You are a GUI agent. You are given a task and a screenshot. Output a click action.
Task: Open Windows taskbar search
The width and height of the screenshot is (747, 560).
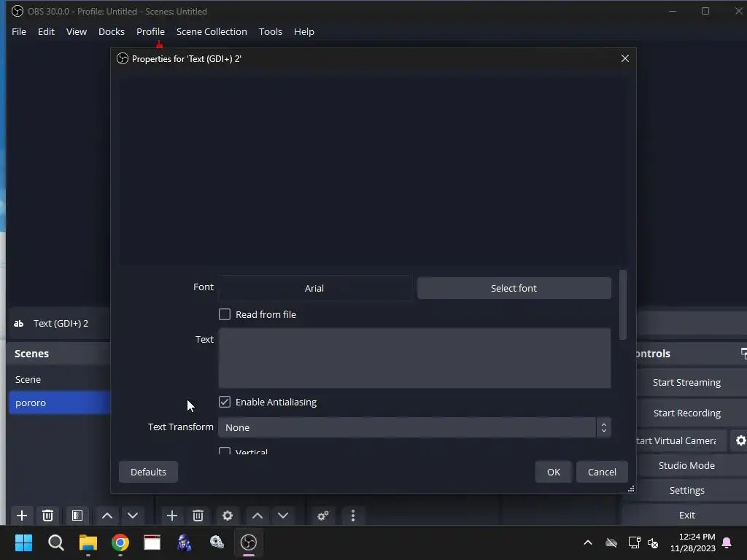[x=55, y=542]
